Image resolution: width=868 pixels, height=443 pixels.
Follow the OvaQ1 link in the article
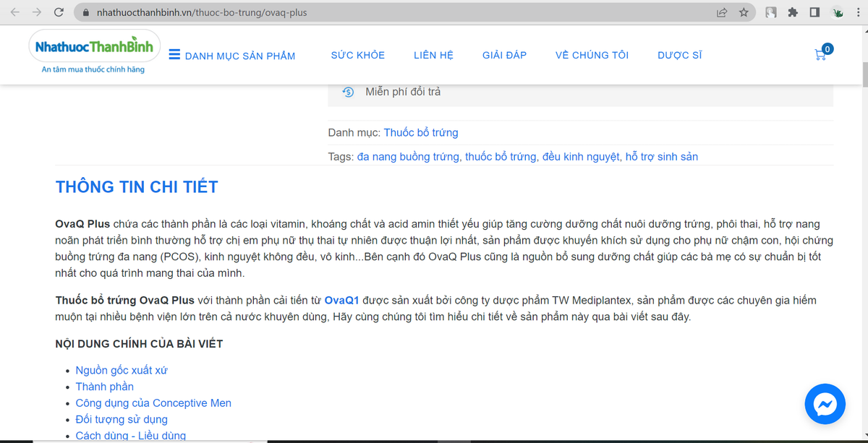click(339, 300)
